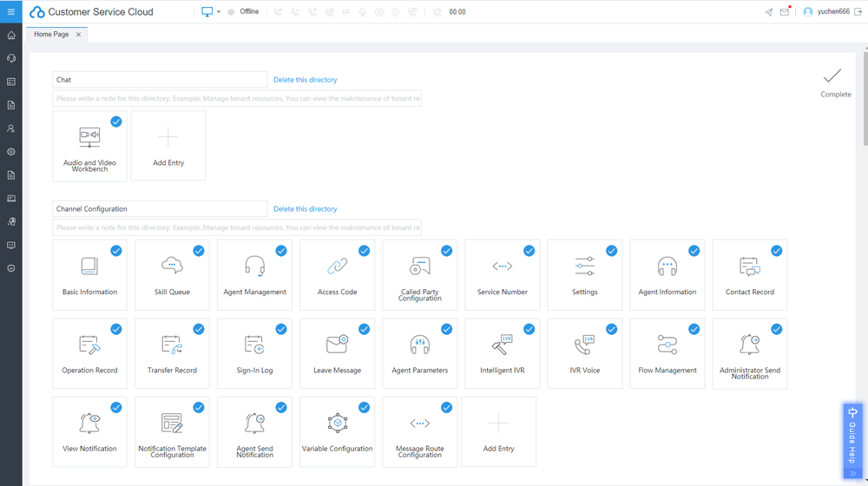Screen dimensions: 868x486
Task: Uncheck the IVR Voice checkmark
Action: pos(611,329)
